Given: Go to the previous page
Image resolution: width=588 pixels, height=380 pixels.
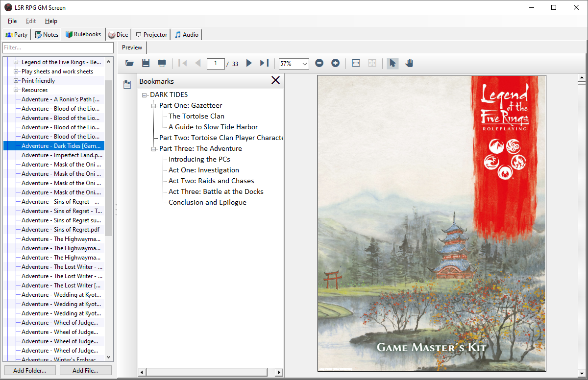Looking at the screenshot, I should [198, 63].
